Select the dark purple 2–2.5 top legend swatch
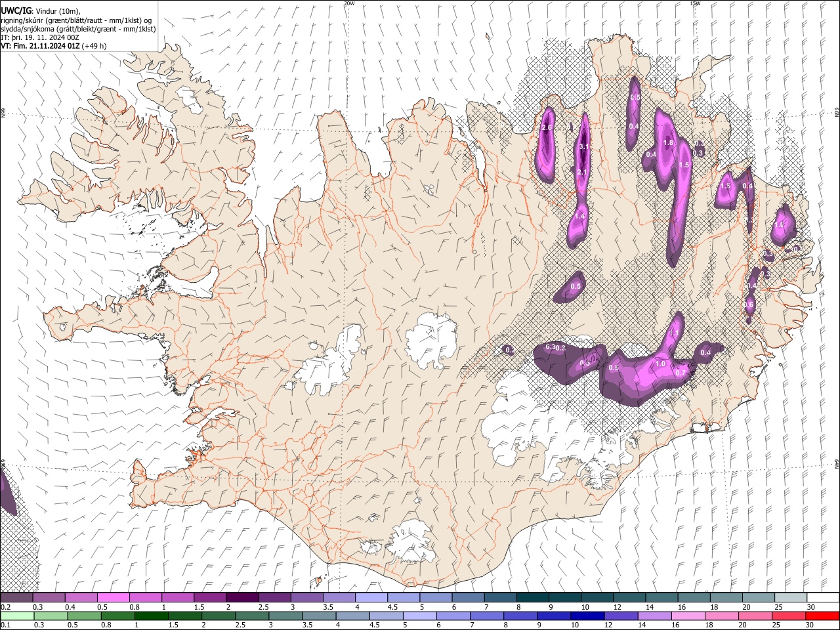Screen dimensions: 840x630 (243, 597)
